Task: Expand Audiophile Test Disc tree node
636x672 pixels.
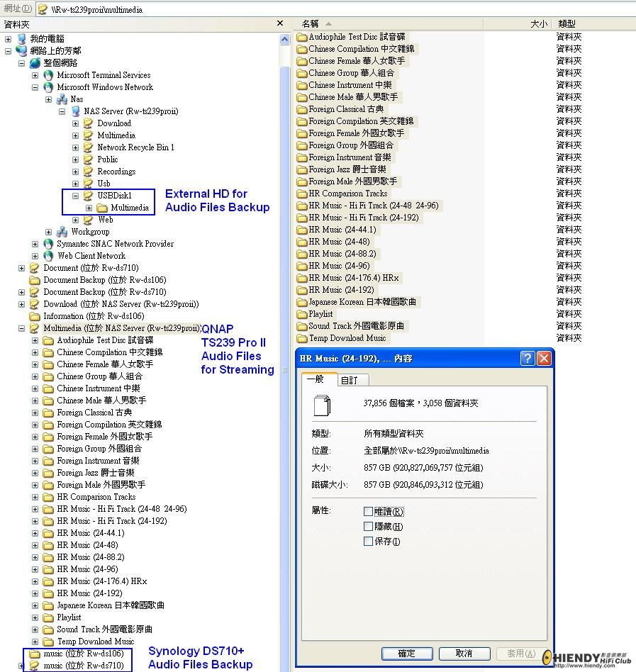Action: click(35, 341)
